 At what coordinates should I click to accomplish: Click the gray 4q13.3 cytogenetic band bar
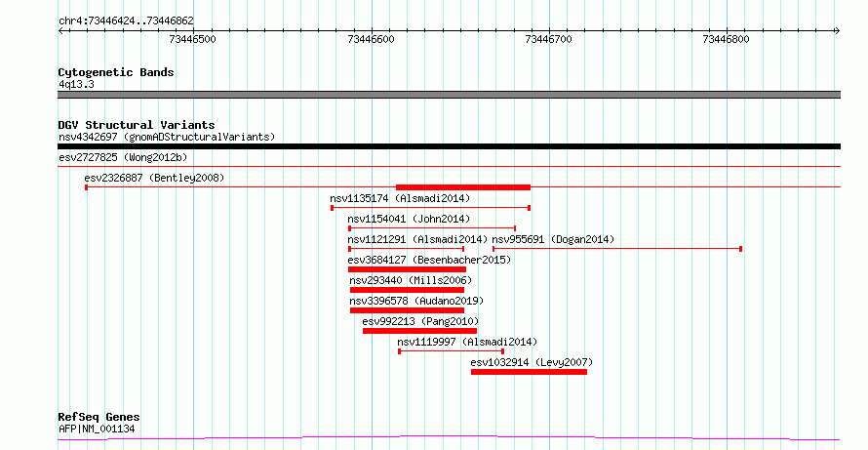click(449, 95)
